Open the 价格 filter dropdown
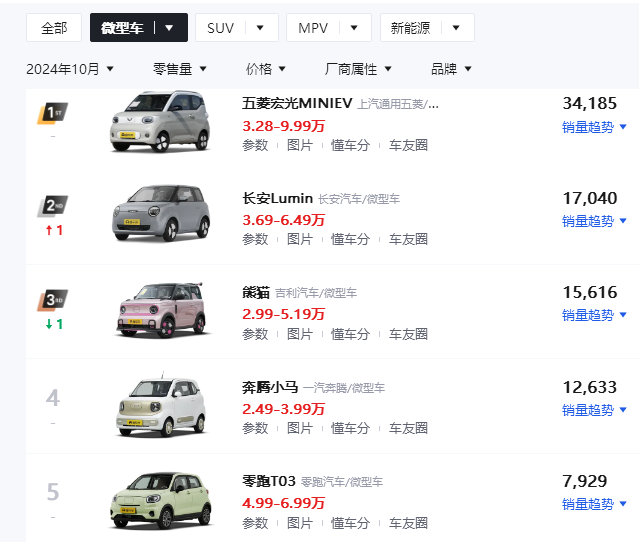Viewport: 639px width, 542px height. click(x=265, y=69)
